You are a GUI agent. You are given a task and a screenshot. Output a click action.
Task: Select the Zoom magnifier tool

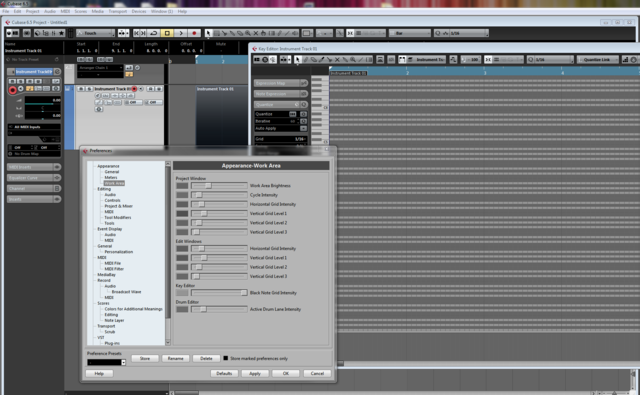pyautogui.click(x=248, y=33)
